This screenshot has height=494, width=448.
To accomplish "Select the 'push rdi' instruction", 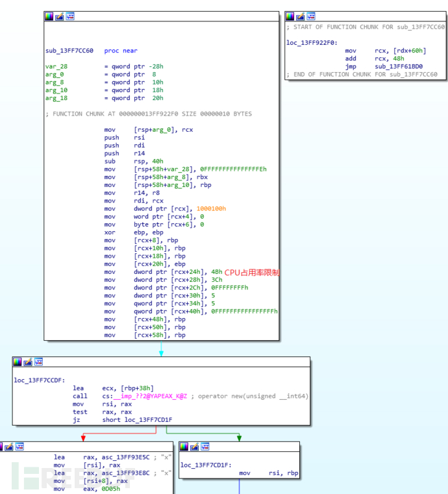I will pos(125,145).
